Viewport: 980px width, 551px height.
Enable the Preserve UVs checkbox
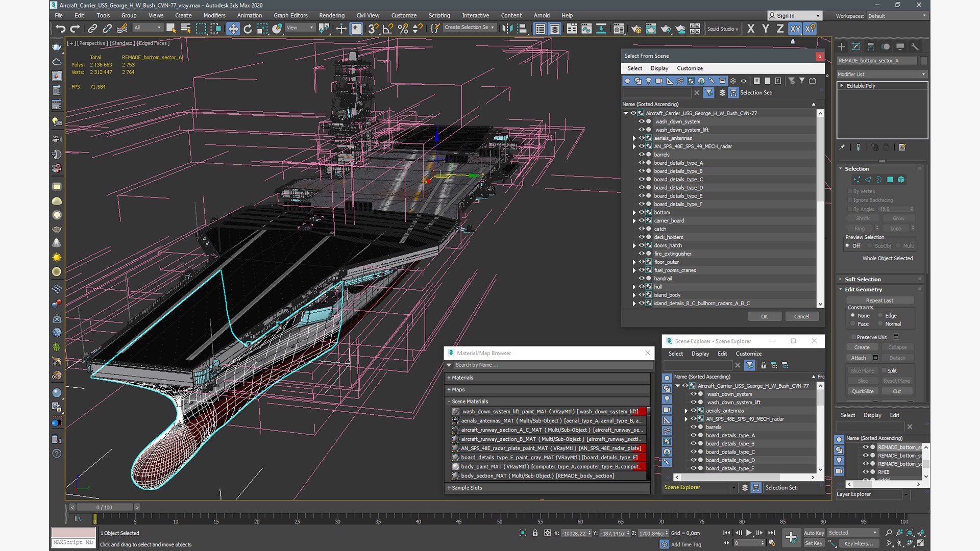coord(853,337)
